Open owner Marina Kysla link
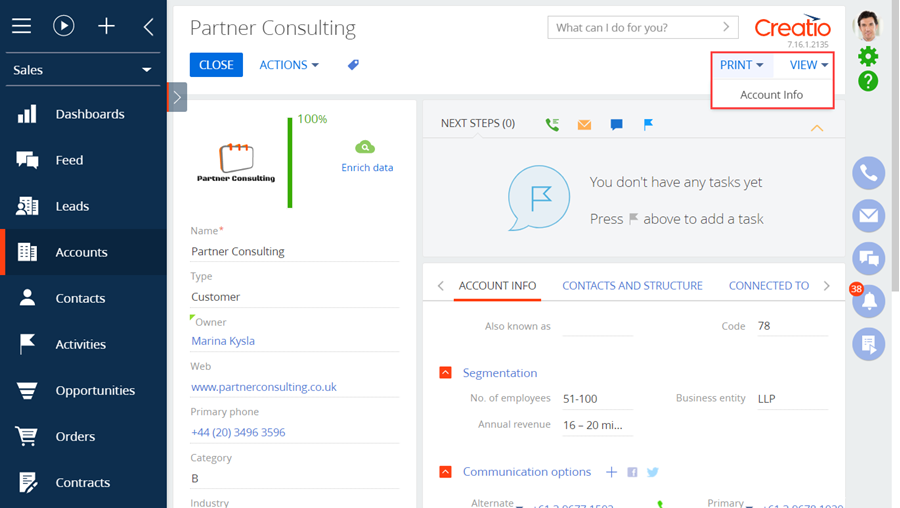900x508 pixels. tap(223, 341)
